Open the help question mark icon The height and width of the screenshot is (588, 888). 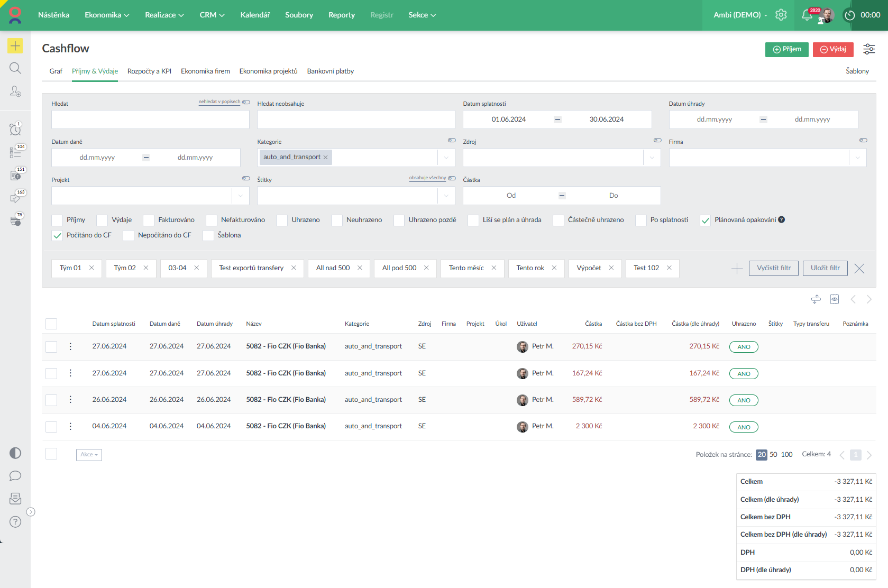point(15,522)
